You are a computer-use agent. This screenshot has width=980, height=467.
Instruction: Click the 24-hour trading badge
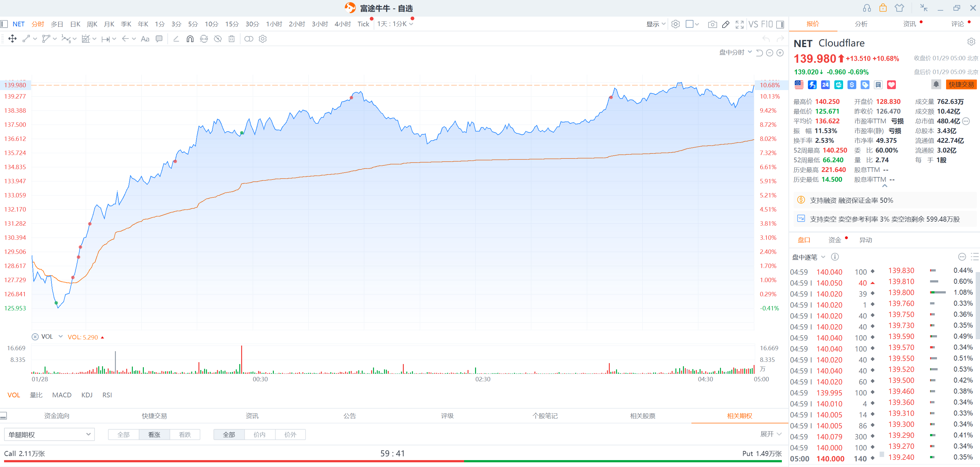[x=825, y=85]
